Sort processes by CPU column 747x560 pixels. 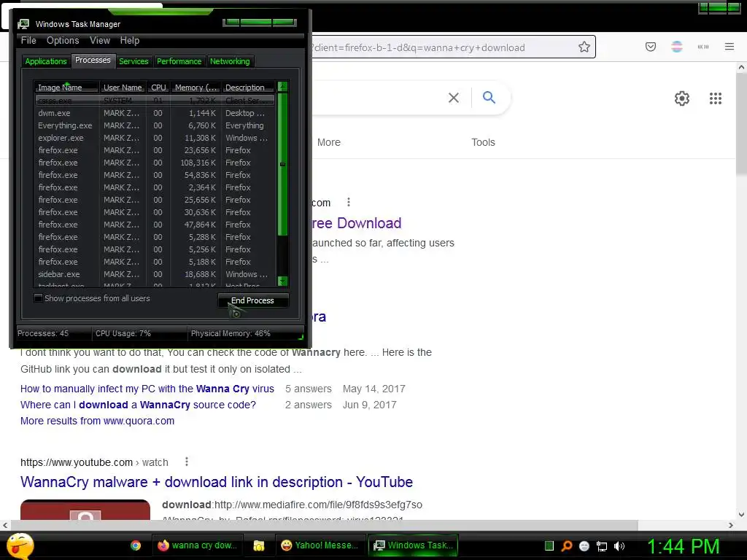pyautogui.click(x=158, y=87)
